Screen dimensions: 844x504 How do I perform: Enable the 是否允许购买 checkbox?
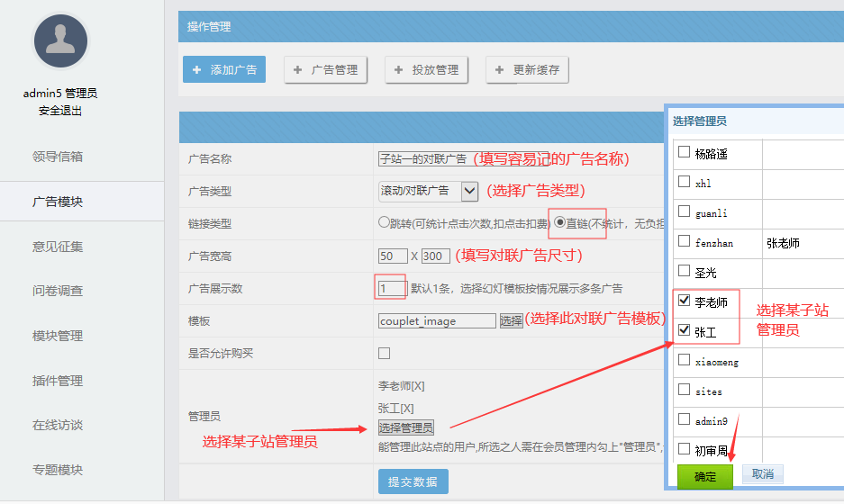(x=385, y=354)
